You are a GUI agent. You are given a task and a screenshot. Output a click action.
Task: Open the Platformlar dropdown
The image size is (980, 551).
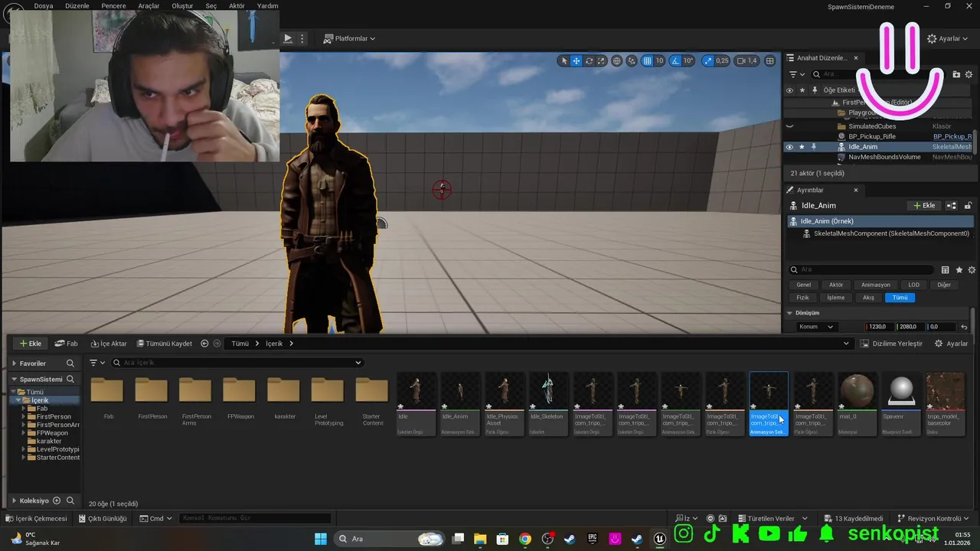pos(349,38)
